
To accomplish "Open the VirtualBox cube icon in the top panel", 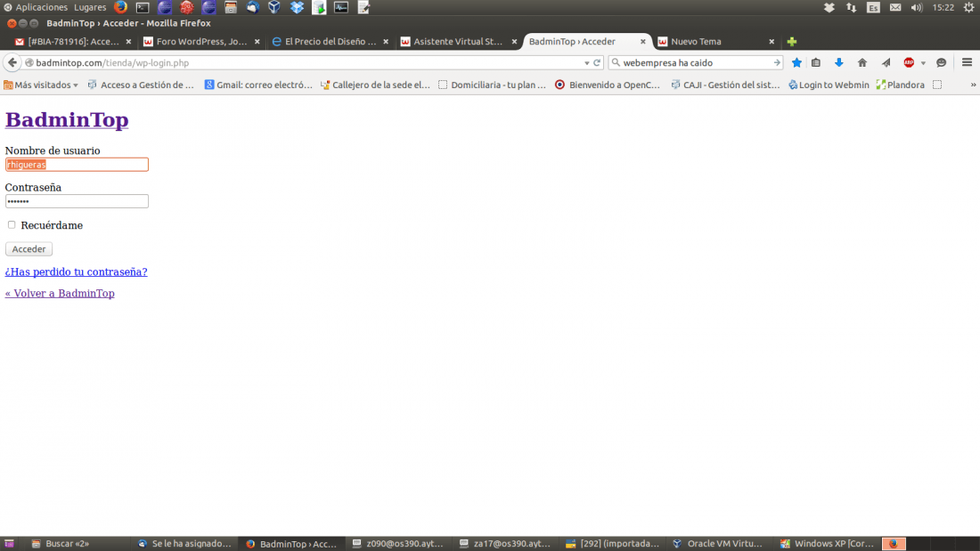I will pyautogui.click(x=274, y=7).
